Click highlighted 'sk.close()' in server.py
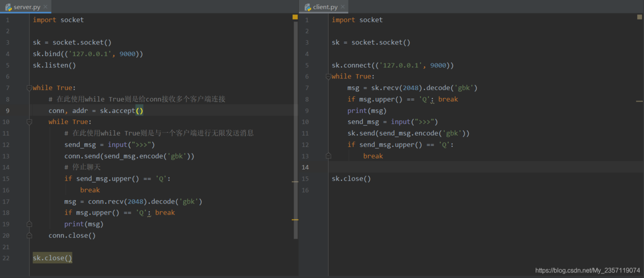This screenshot has height=278, width=644. coord(53,258)
